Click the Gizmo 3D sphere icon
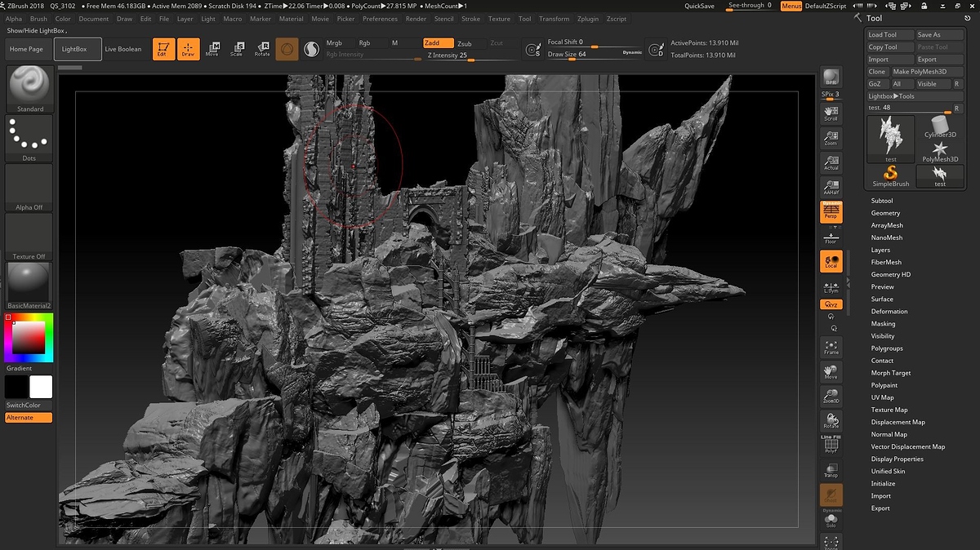Screen dimensions: 980x550 pos(287,49)
